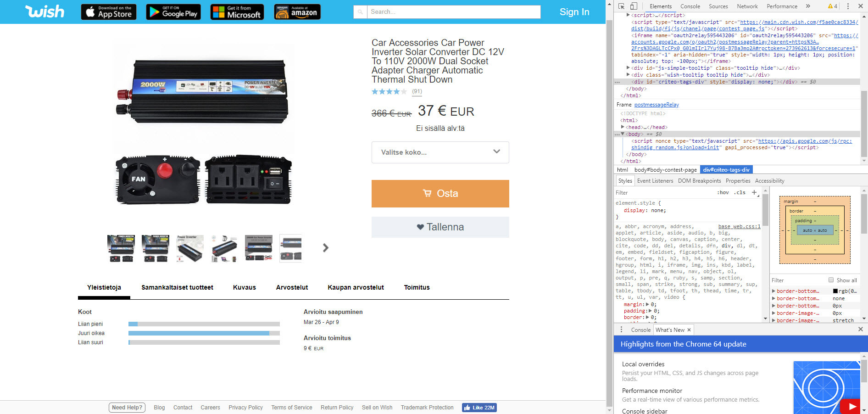Open the DevTools three-dot customize menu
Viewport: 868px width, 414px height.
848,6
